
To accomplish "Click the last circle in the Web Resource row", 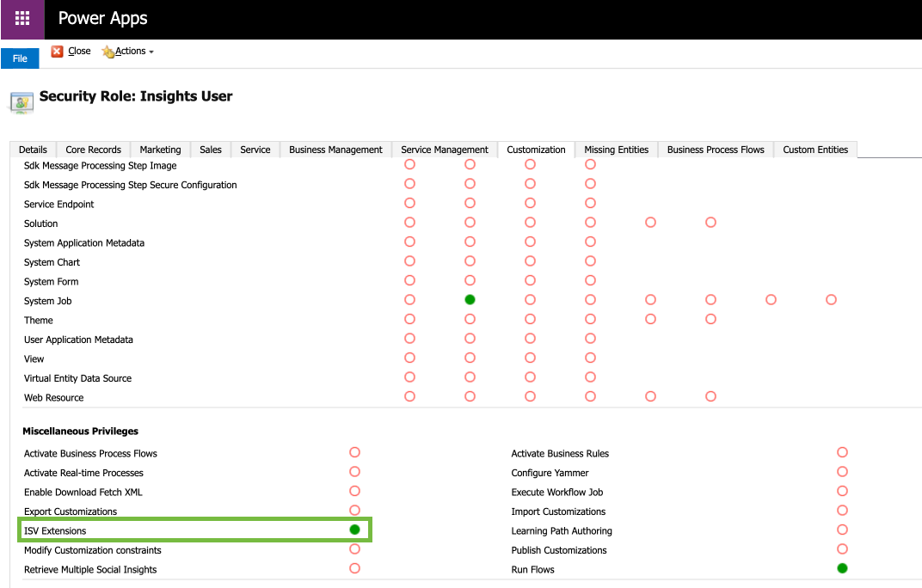I will [x=711, y=396].
